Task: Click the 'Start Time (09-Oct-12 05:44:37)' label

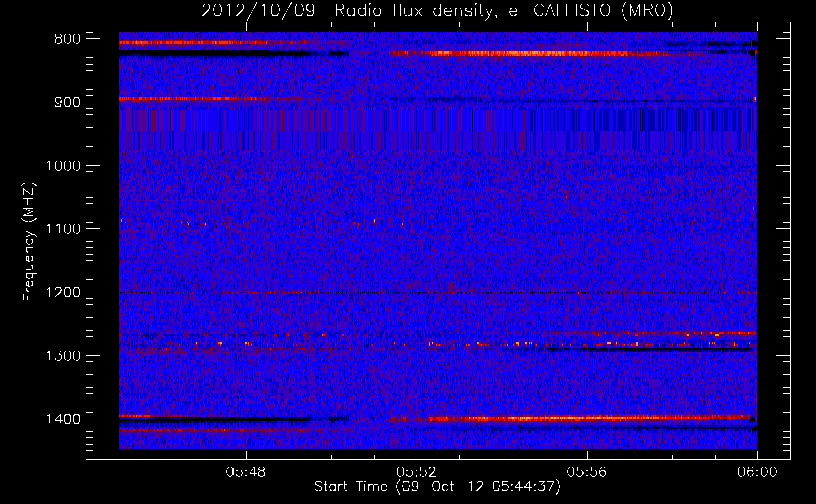Action: 437,487
